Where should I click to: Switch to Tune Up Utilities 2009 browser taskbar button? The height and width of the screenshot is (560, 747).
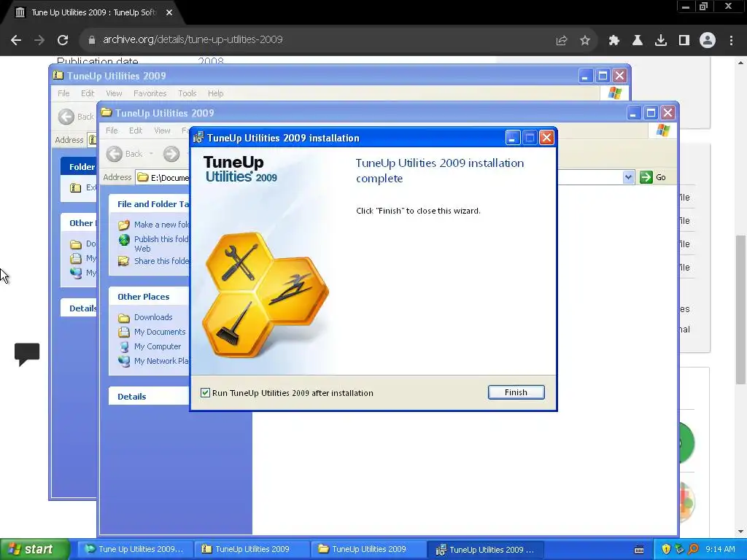click(135, 550)
